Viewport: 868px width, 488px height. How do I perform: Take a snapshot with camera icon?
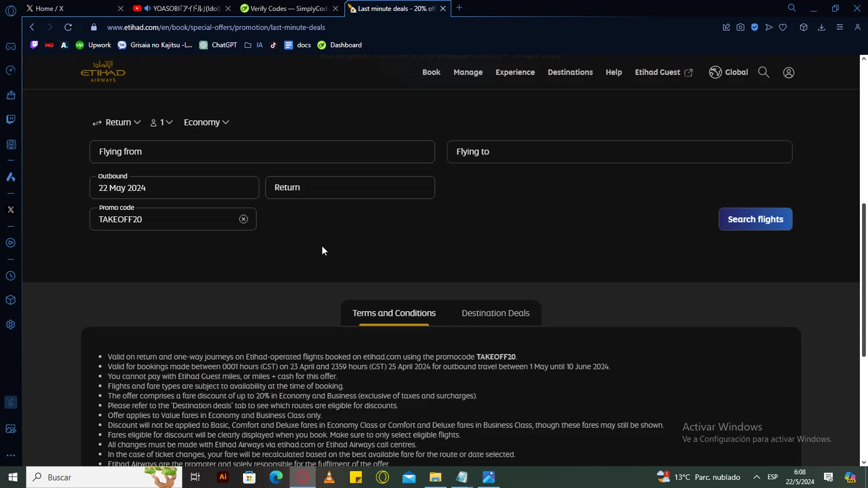[x=740, y=27]
